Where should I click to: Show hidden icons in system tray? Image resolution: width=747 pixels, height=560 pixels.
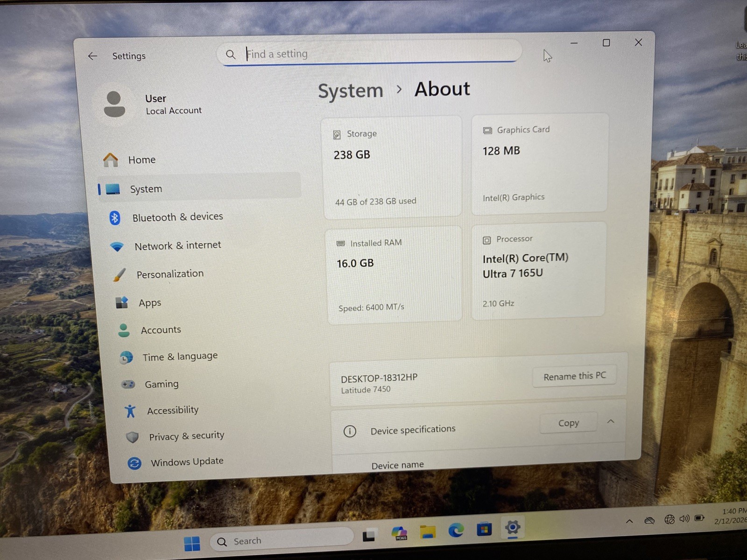(629, 521)
